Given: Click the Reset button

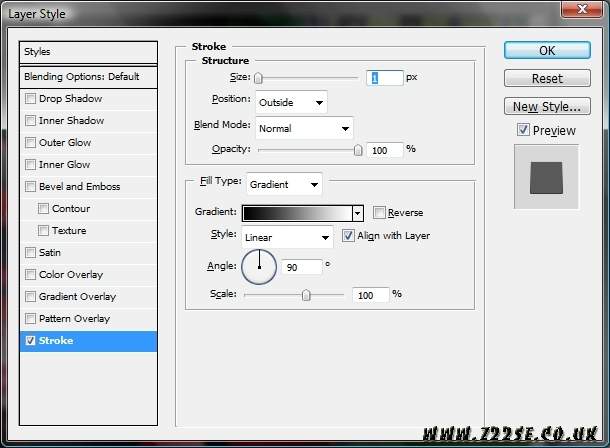Looking at the screenshot, I should click(547, 79).
